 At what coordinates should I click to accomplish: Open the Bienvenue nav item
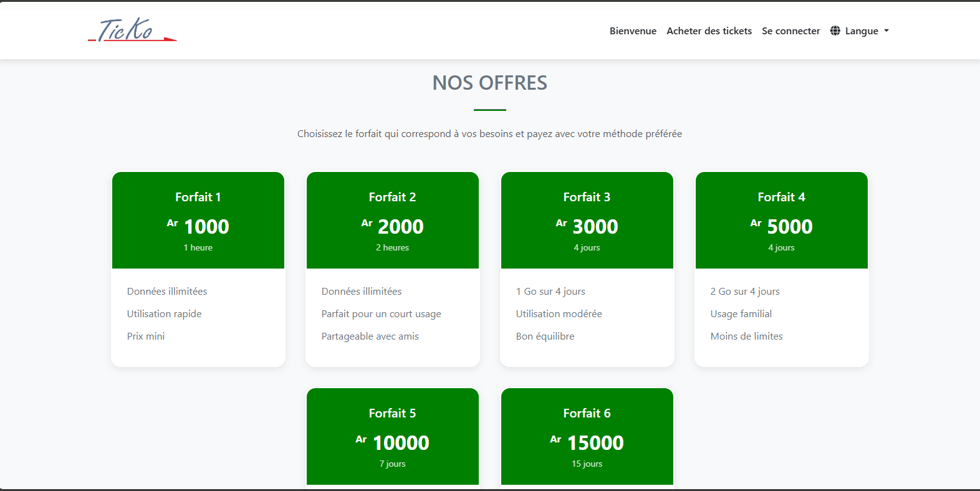pos(633,31)
